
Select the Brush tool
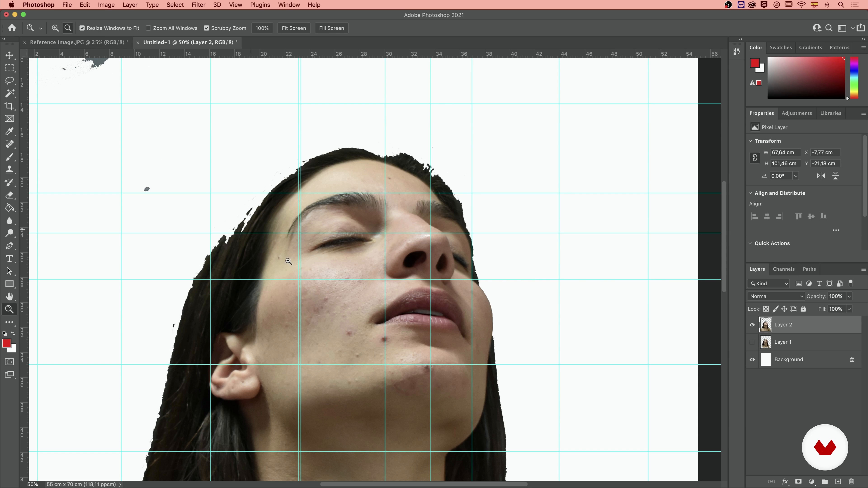tap(9, 157)
